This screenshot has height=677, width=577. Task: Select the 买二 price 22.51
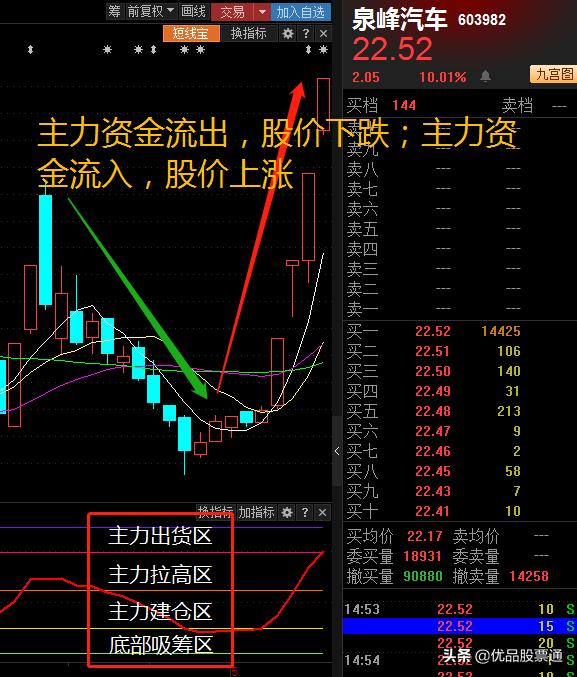[x=433, y=351]
